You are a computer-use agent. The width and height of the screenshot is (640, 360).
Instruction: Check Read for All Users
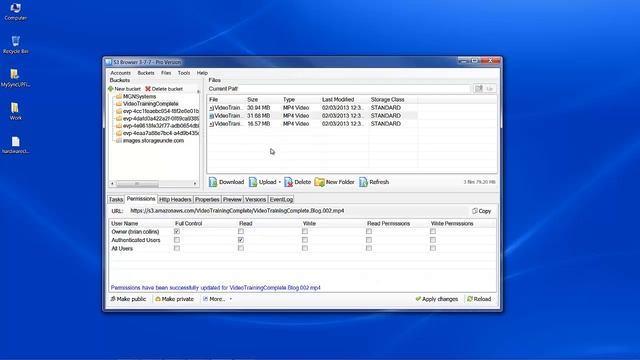tap(241, 248)
